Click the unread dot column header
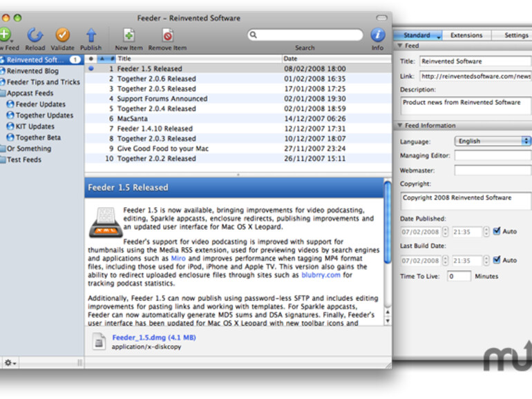Viewport: 532px width, 399px height. pyautogui.click(x=91, y=59)
